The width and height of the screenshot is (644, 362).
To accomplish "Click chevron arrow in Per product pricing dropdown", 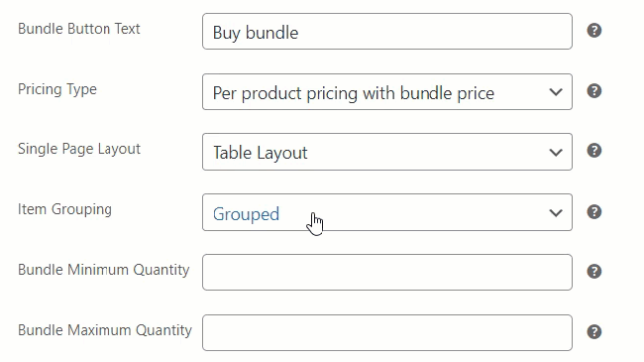I will tap(555, 92).
